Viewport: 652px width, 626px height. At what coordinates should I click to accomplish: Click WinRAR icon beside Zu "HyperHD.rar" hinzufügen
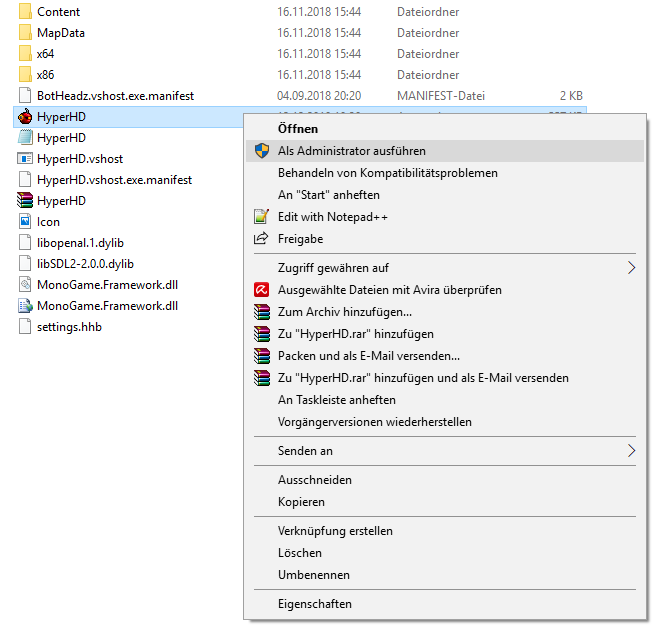262,334
